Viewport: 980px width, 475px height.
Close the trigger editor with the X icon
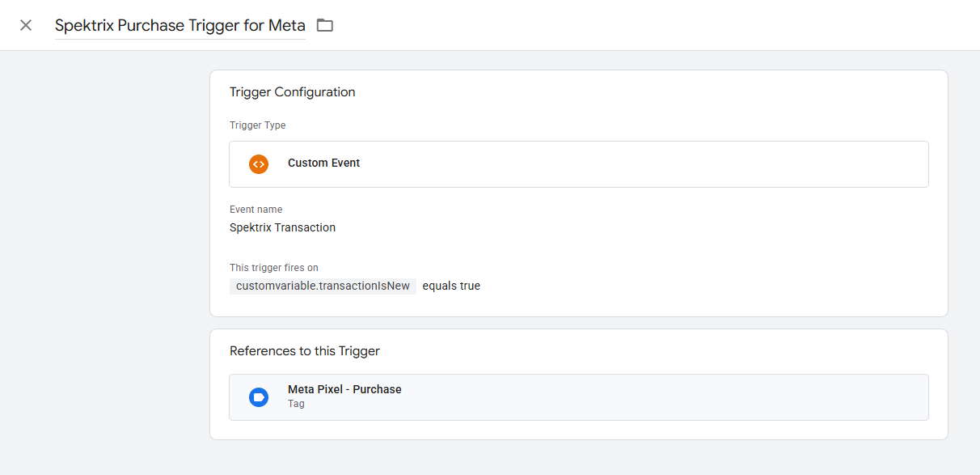[x=25, y=25]
